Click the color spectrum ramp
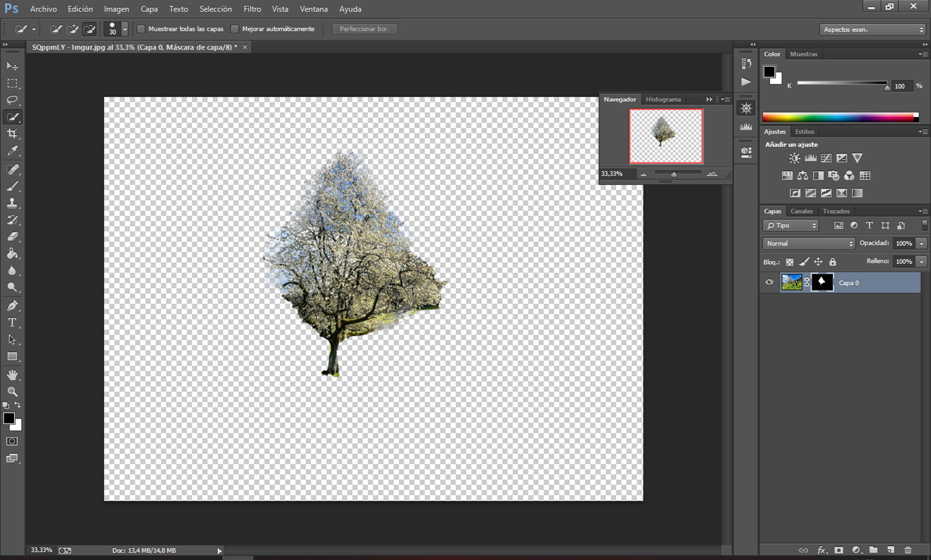The height and width of the screenshot is (560, 931). 840,117
